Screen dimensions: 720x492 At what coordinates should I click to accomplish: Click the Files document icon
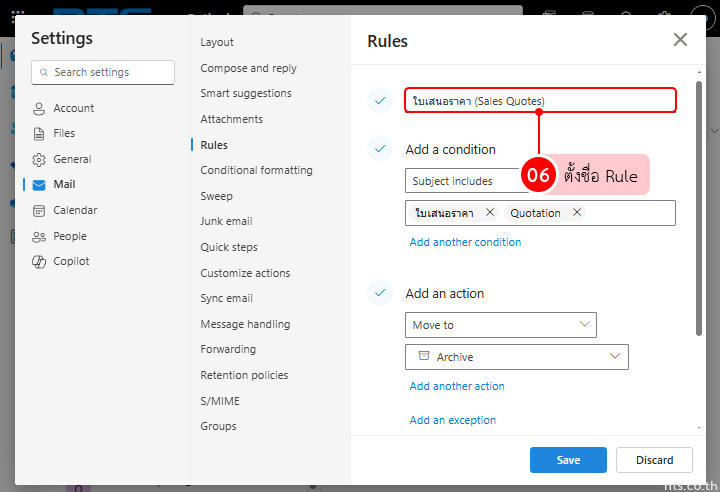[x=39, y=133]
